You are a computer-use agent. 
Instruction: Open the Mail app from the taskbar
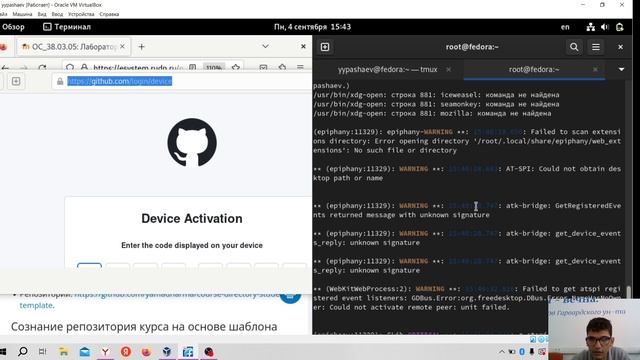click(x=84, y=351)
